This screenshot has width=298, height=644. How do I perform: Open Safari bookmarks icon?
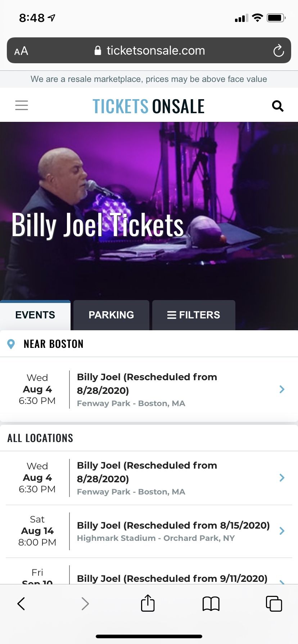211,604
